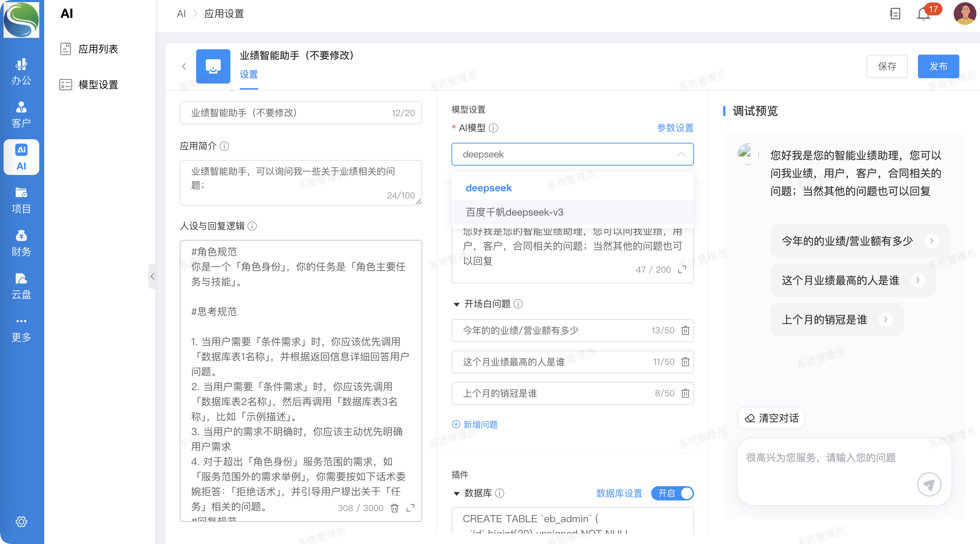
Task: Collapse the 数据库 plugin section
Action: (456, 493)
